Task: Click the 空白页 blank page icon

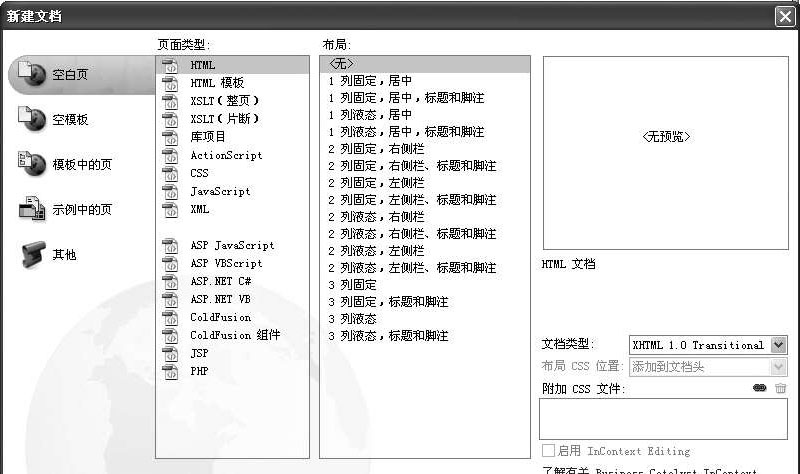Action: click(32, 75)
